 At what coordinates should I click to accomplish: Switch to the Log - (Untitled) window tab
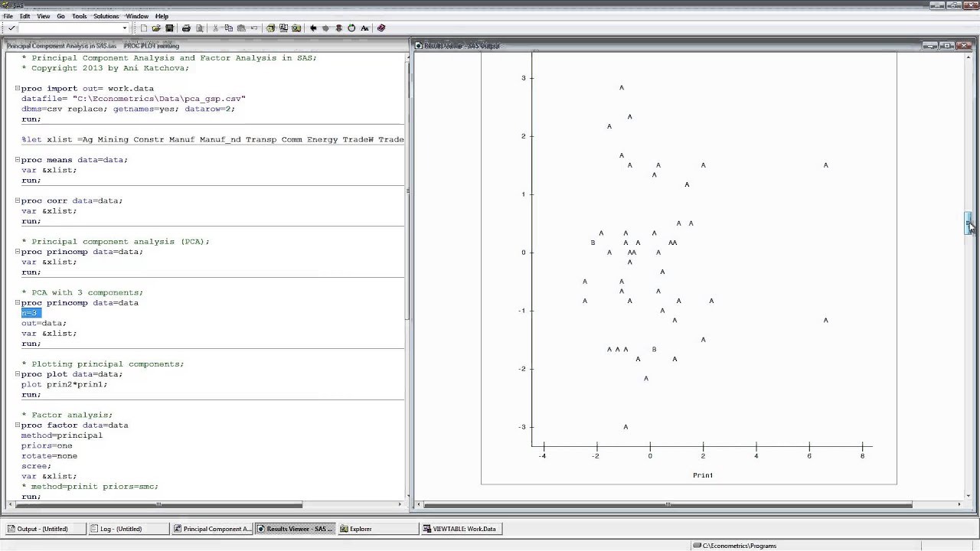coord(128,529)
